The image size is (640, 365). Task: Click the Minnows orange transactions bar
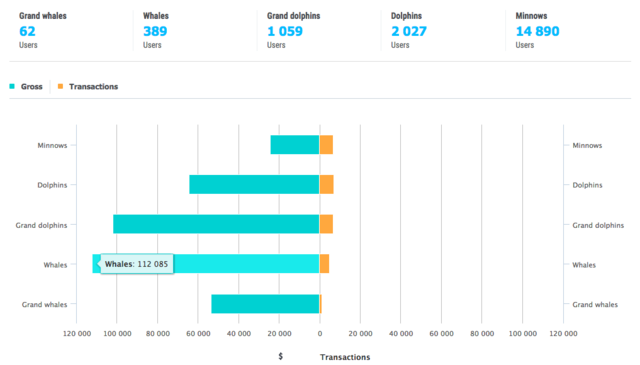[x=326, y=145]
